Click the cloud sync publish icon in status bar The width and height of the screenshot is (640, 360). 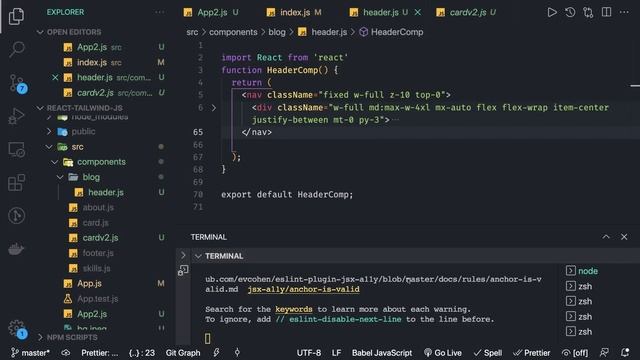coord(66,353)
